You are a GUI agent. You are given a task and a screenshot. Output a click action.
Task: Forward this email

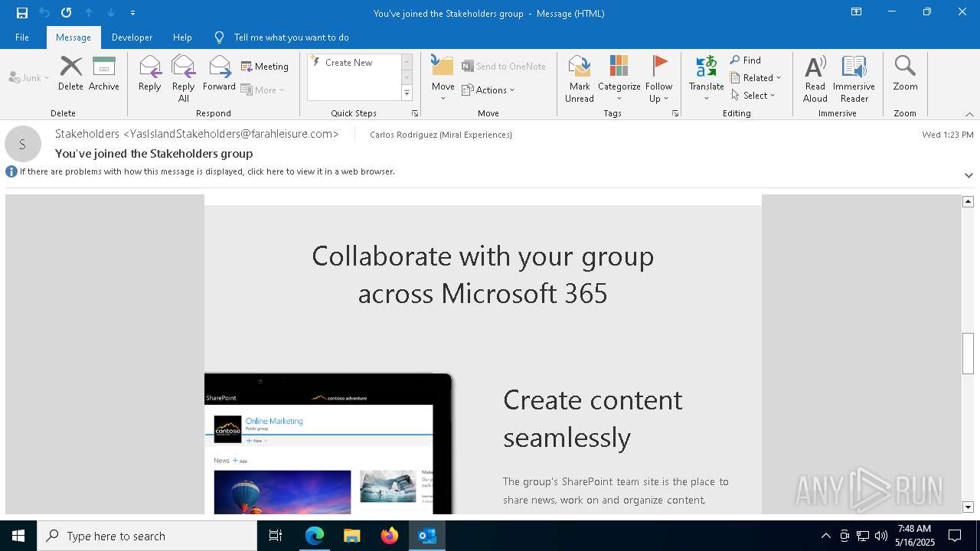tap(219, 73)
